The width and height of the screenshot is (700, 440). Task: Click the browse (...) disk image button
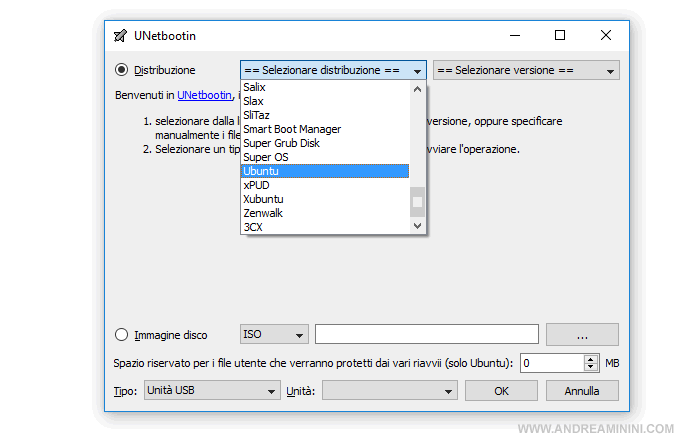pyautogui.click(x=582, y=335)
